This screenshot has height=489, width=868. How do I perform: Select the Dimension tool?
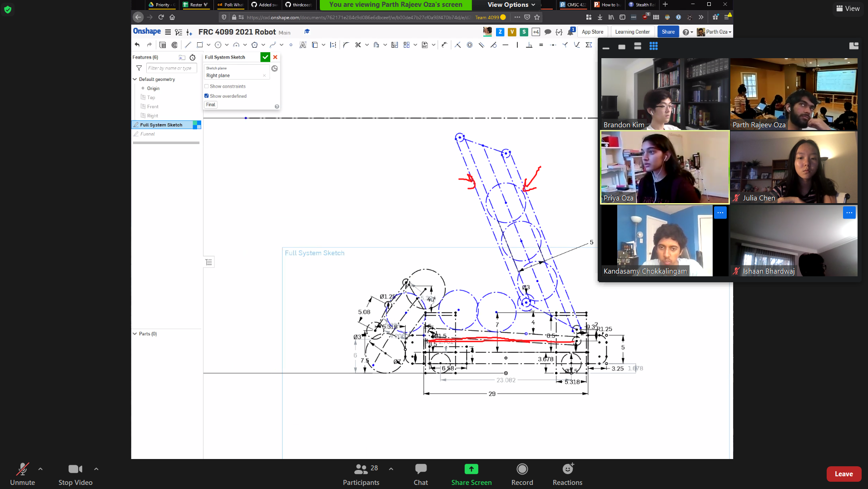(x=444, y=45)
